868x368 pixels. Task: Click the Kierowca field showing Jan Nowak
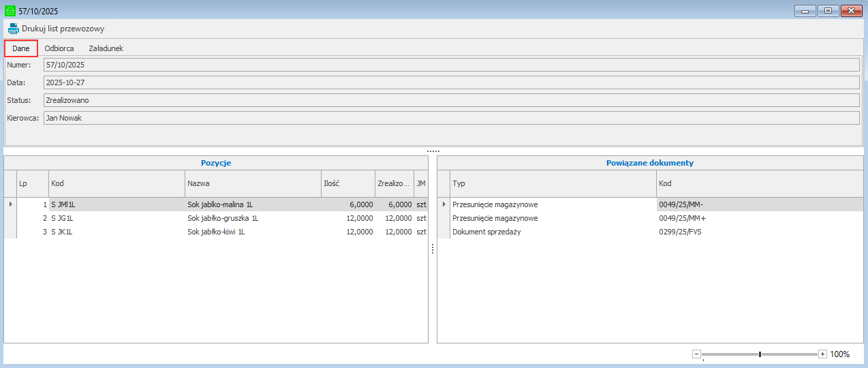(450, 118)
